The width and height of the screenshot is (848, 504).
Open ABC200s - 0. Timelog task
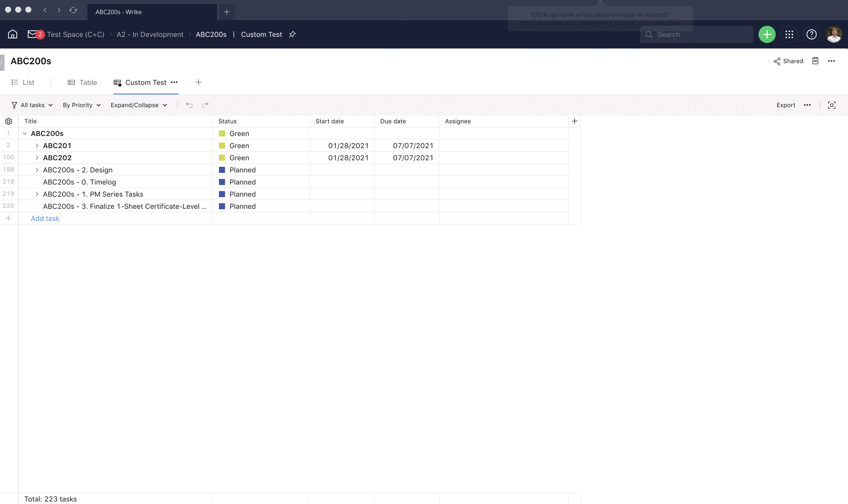point(79,182)
